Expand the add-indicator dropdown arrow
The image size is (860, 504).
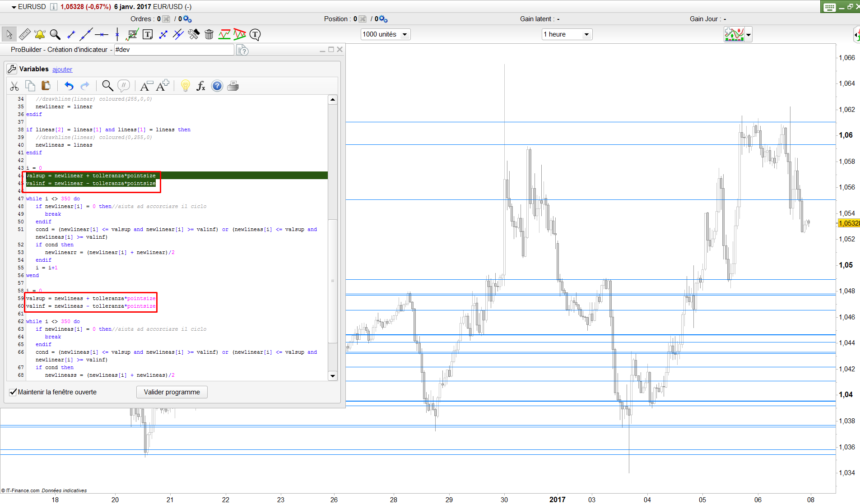point(748,35)
